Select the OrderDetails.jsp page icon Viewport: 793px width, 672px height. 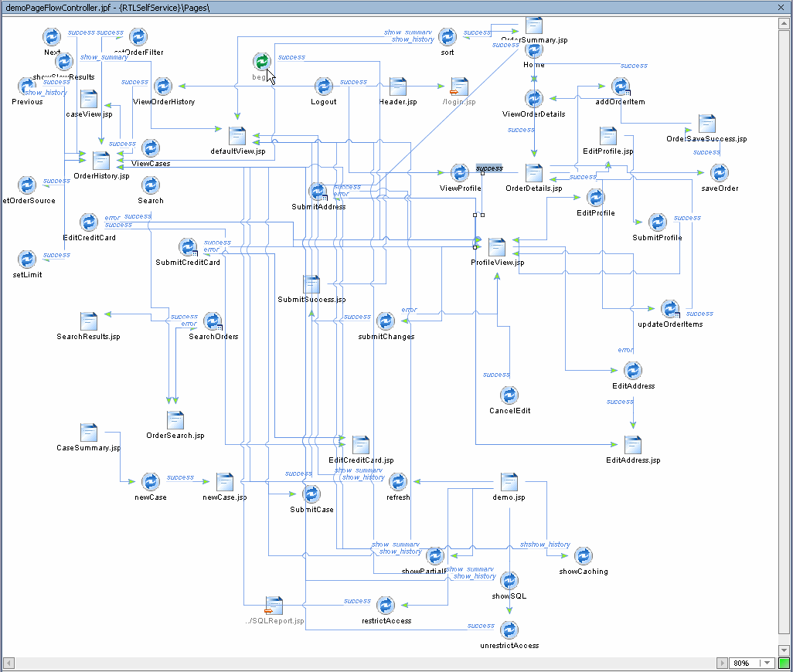pos(534,173)
